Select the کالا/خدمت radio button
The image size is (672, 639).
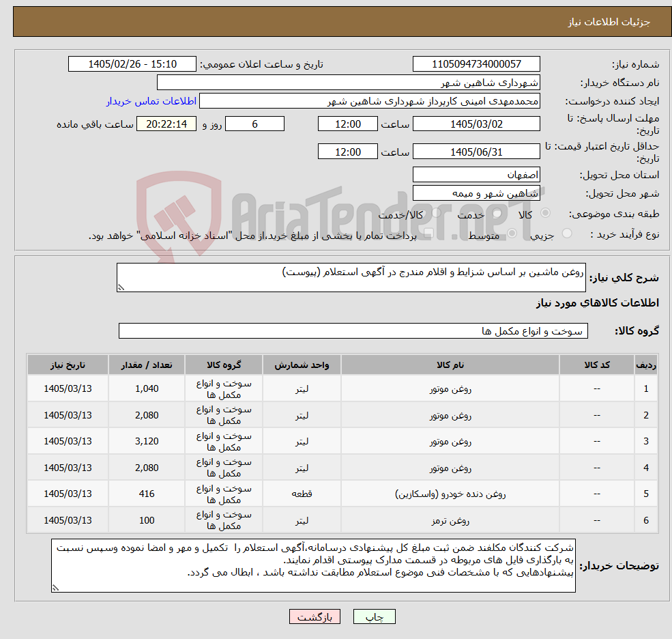pos(436,213)
